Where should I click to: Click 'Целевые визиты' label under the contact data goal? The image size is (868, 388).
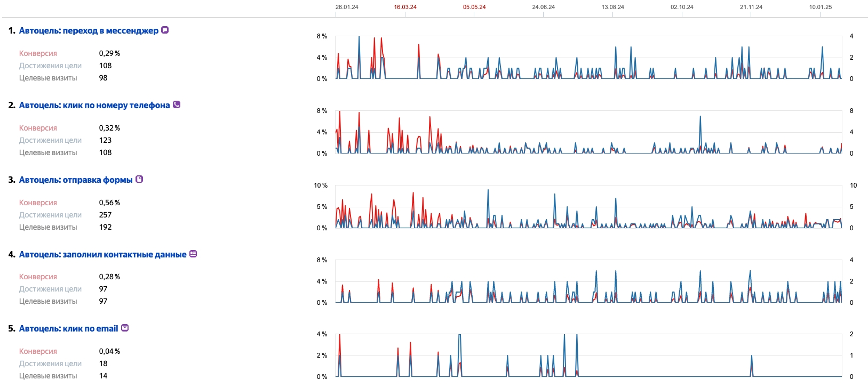click(x=48, y=301)
